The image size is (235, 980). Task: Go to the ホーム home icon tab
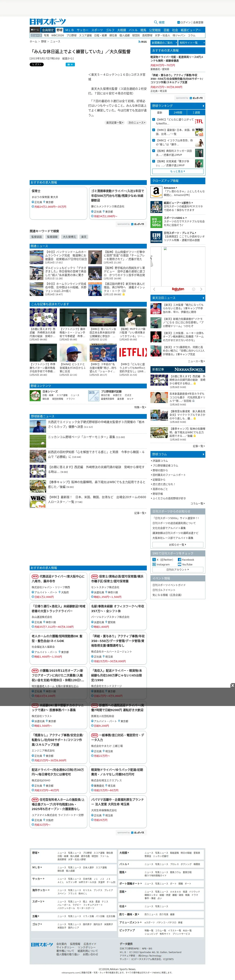pos(35,30)
